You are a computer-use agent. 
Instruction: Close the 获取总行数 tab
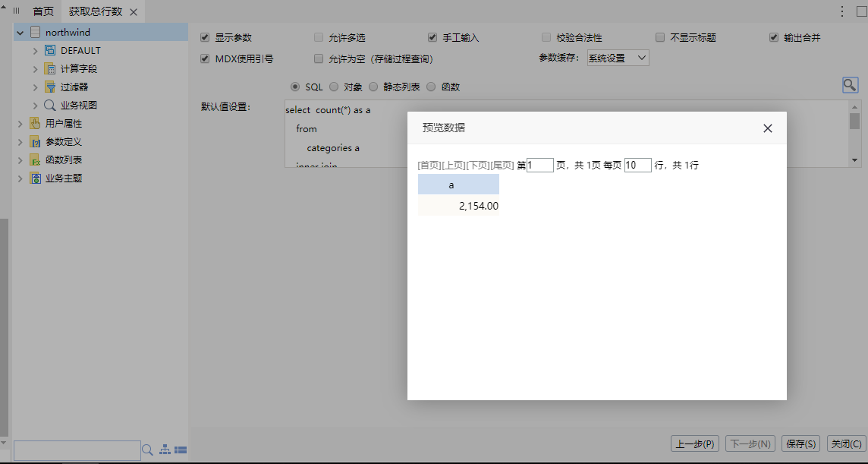click(134, 12)
